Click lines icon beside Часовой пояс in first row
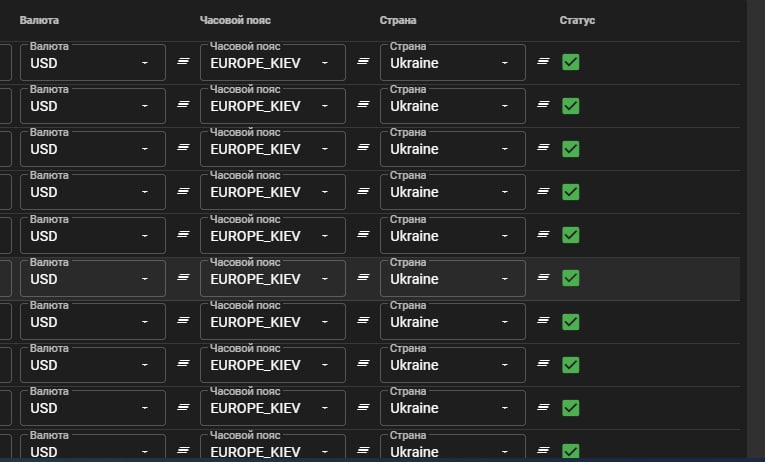This screenshot has height=462, width=765. tap(363, 61)
